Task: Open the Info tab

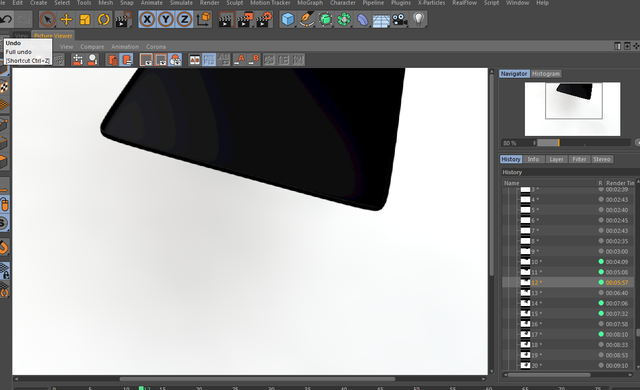Action: (533, 159)
